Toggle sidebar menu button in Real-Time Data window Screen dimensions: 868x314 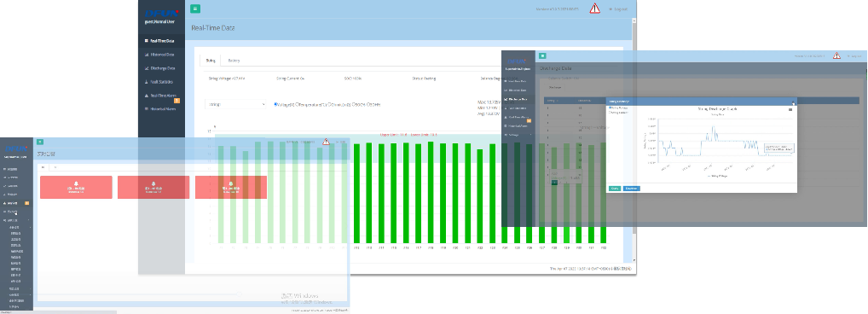[195, 9]
